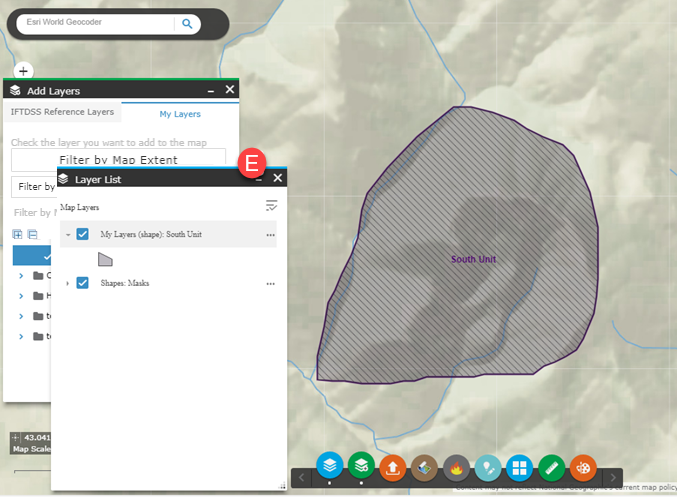Click the My Layers (shape): South Unit name

point(151,234)
